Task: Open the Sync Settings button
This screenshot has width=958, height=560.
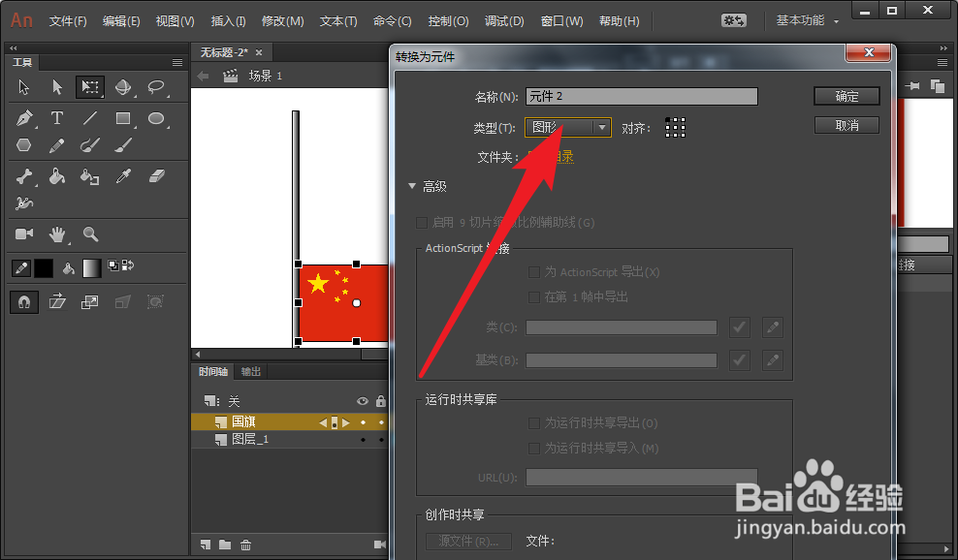Action: 734,20
